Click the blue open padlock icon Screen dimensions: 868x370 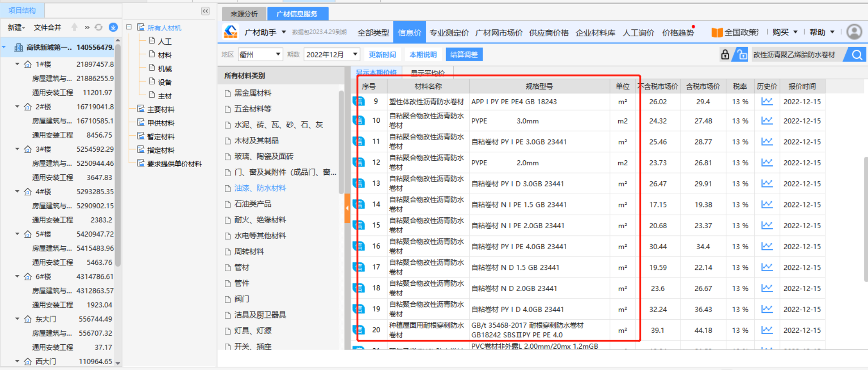click(x=742, y=55)
